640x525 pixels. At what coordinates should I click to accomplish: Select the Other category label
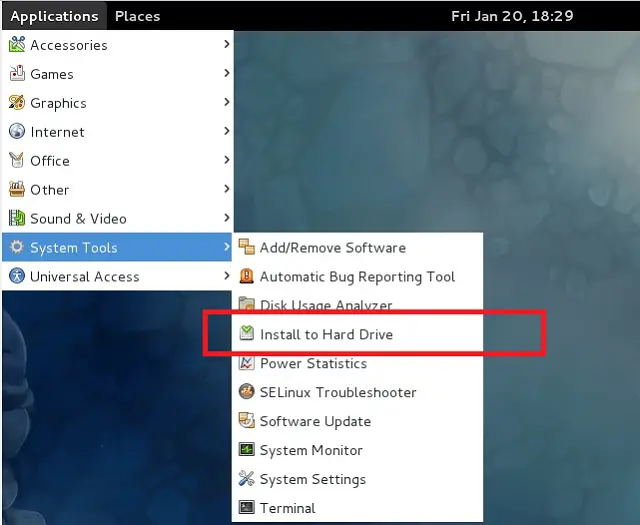pyautogui.click(x=49, y=190)
